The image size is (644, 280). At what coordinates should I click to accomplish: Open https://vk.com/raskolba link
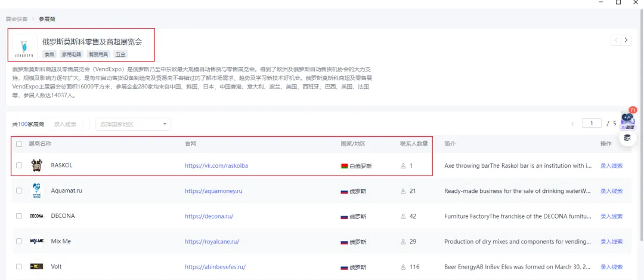click(216, 166)
